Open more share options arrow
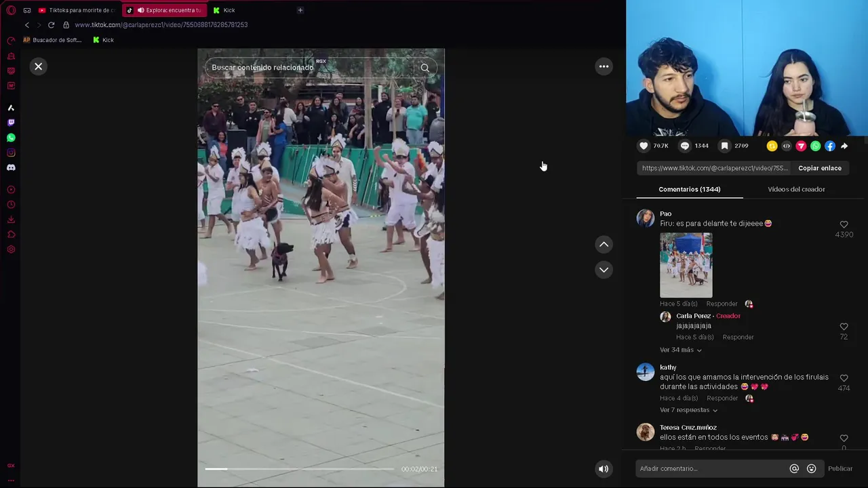This screenshot has height=488, width=868. (x=844, y=146)
